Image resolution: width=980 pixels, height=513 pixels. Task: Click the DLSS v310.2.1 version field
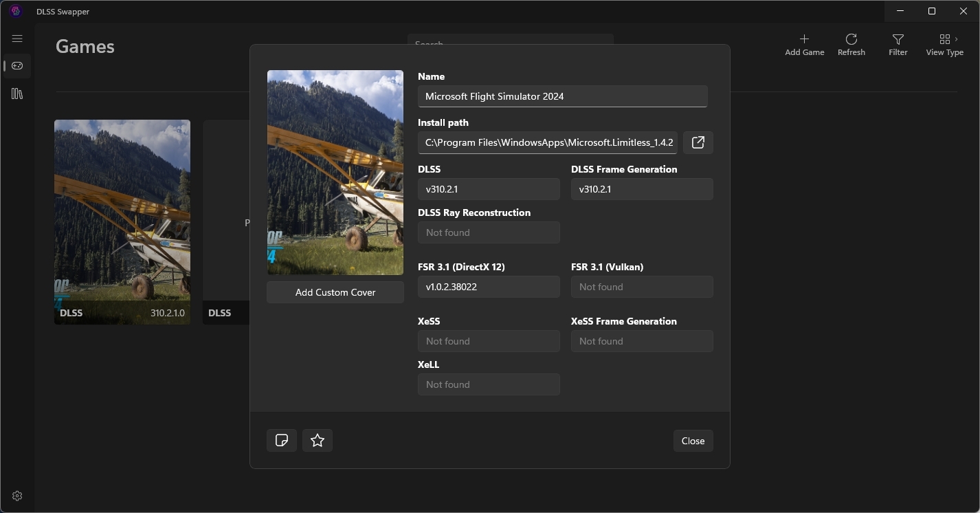click(489, 189)
